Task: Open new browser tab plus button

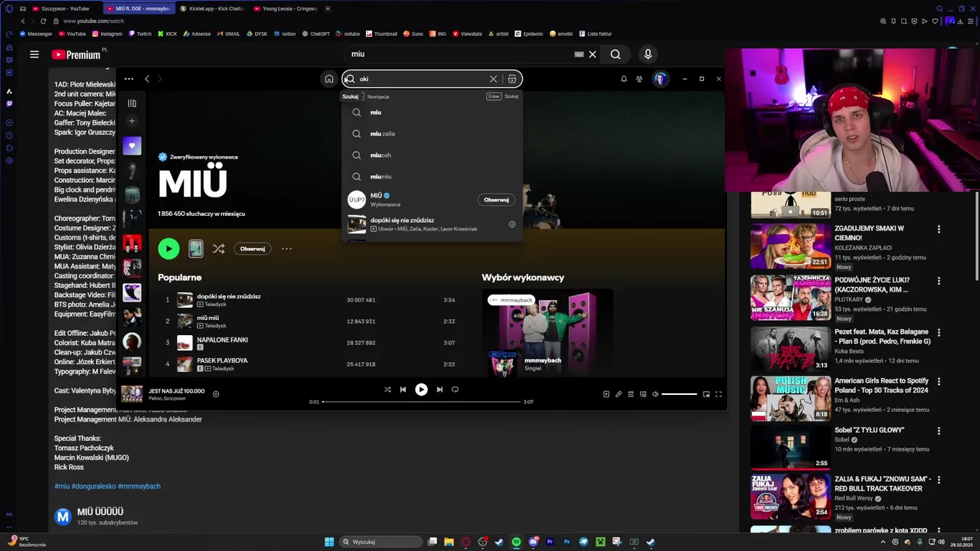Action: [x=328, y=8]
